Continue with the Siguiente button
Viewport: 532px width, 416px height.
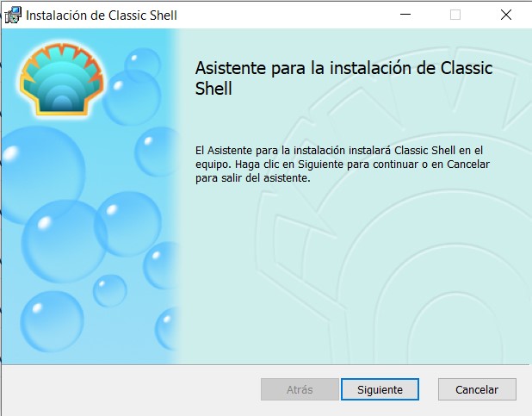coord(380,389)
